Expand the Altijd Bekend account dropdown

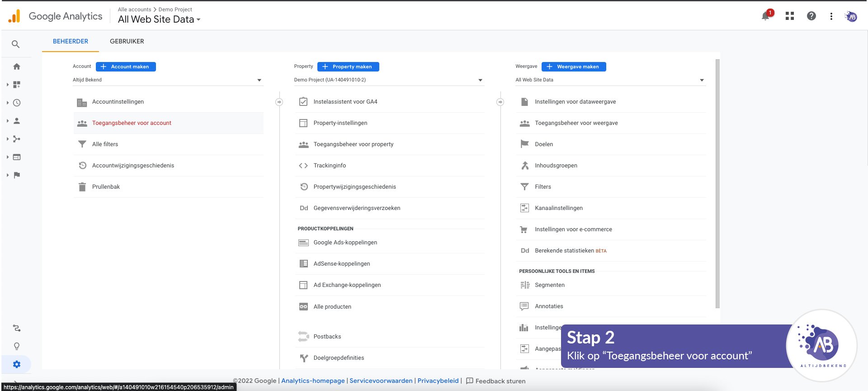[167, 80]
